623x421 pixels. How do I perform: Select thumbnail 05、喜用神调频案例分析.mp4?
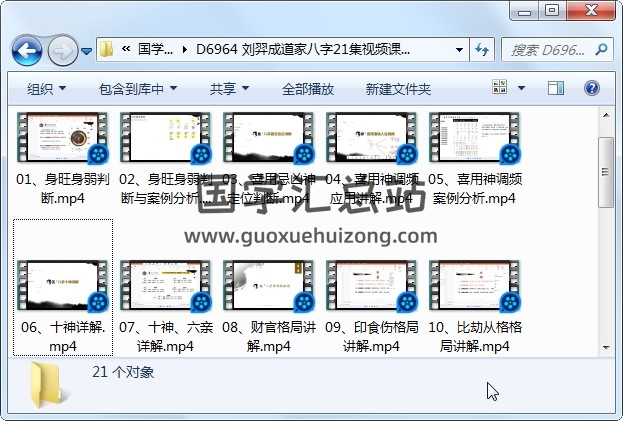click(474, 138)
